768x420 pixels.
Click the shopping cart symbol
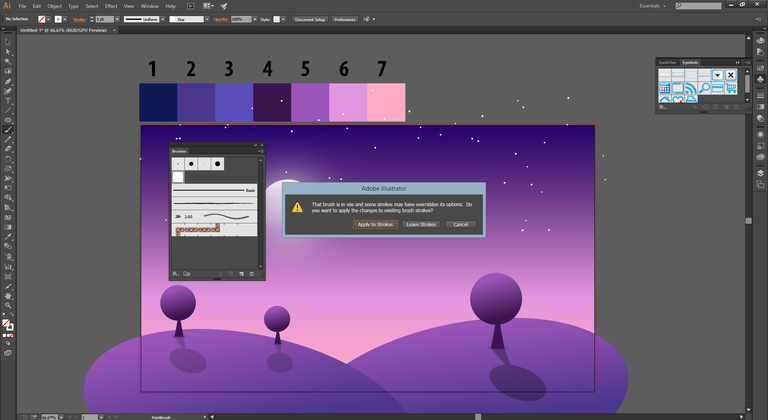pyautogui.click(x=731, y=88)
